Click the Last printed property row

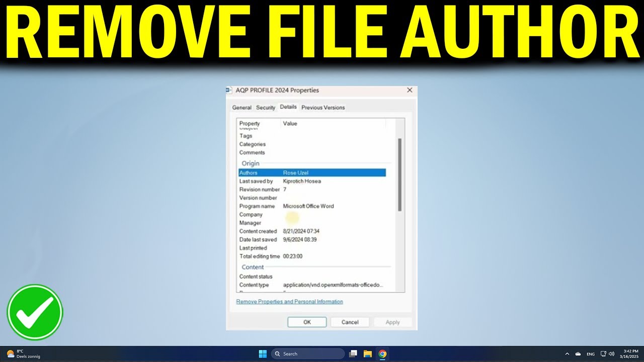[312, 248]
